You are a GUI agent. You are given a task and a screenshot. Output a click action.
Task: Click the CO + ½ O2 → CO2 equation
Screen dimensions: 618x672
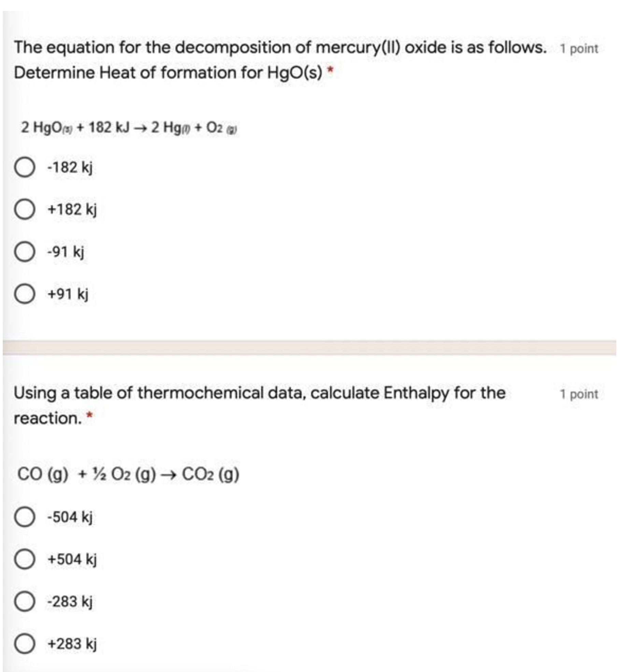[128, 474]
